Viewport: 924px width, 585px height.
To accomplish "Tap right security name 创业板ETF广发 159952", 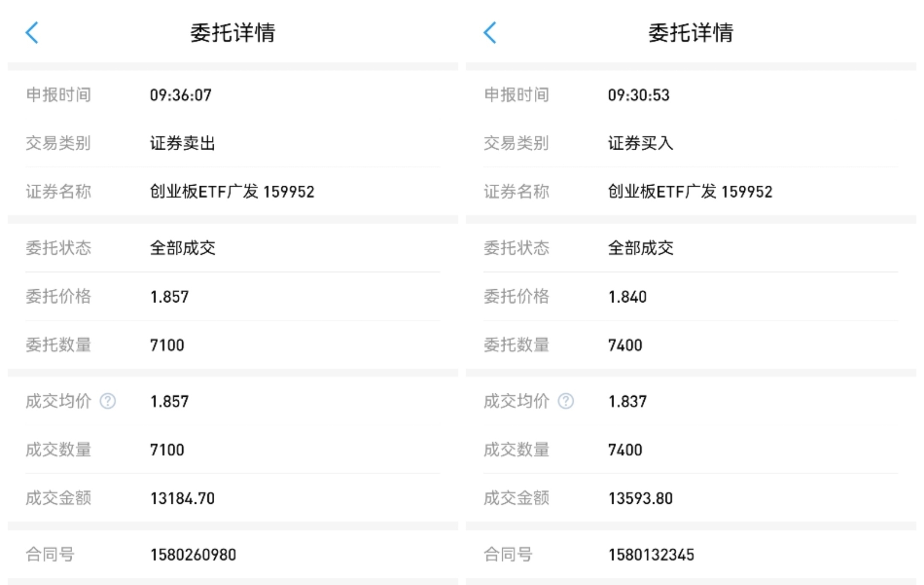I will [690, 192].
